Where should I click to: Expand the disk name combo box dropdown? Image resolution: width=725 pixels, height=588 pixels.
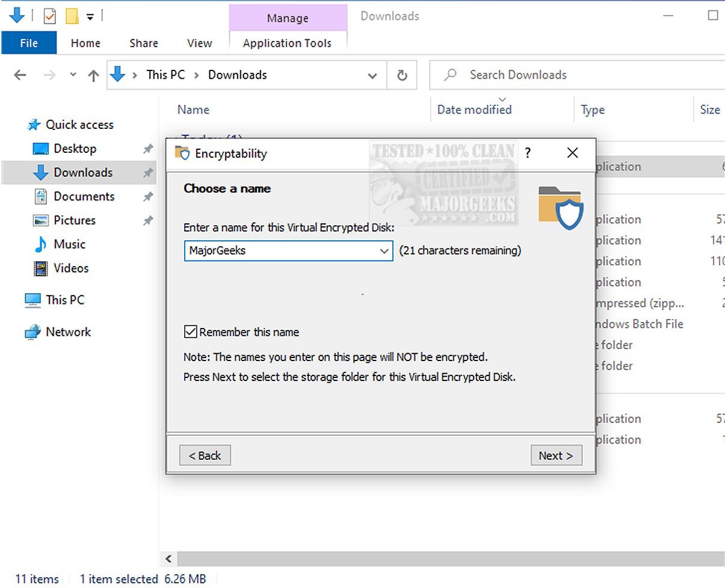pyautogui.click(x=384, y=251)
